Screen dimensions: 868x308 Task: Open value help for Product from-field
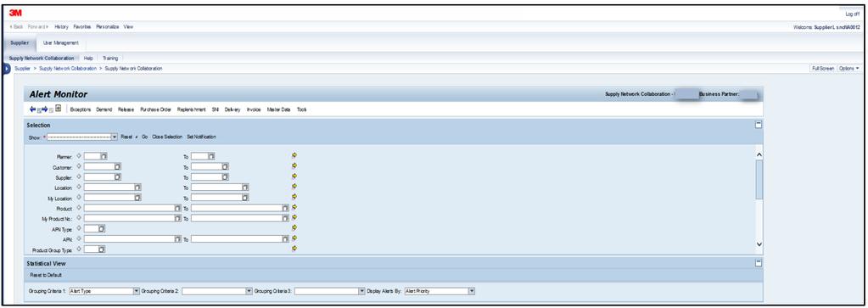pyautogui.click(x=177, y=208)
